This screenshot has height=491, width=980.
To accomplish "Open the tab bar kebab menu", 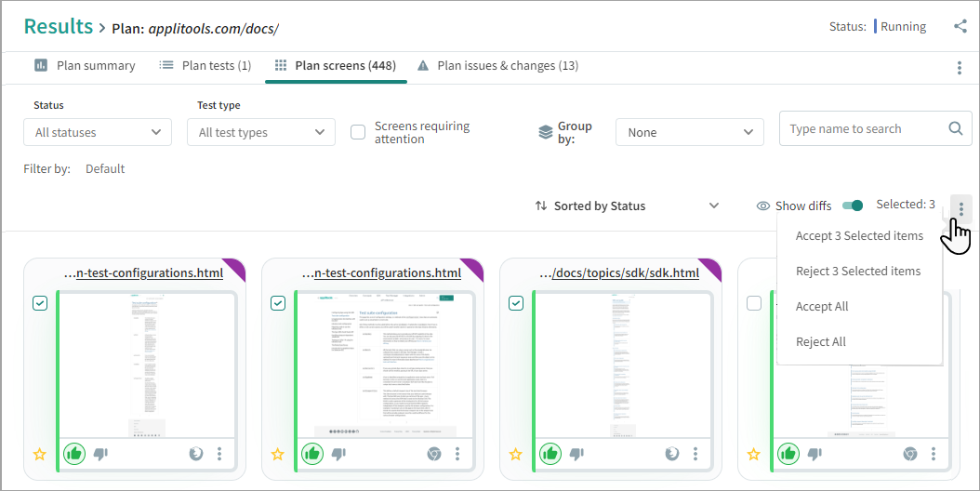I will coord(960,68).
